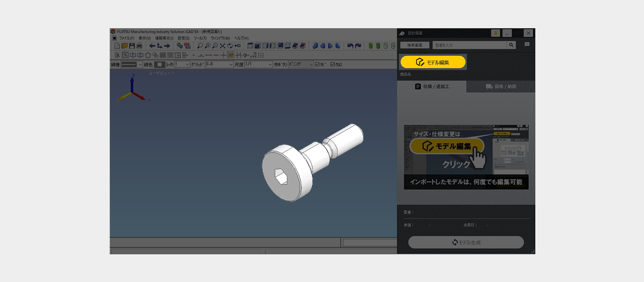
Task: Switch to the 価格 / 納期 tab
Action: [x=501, y=87]
